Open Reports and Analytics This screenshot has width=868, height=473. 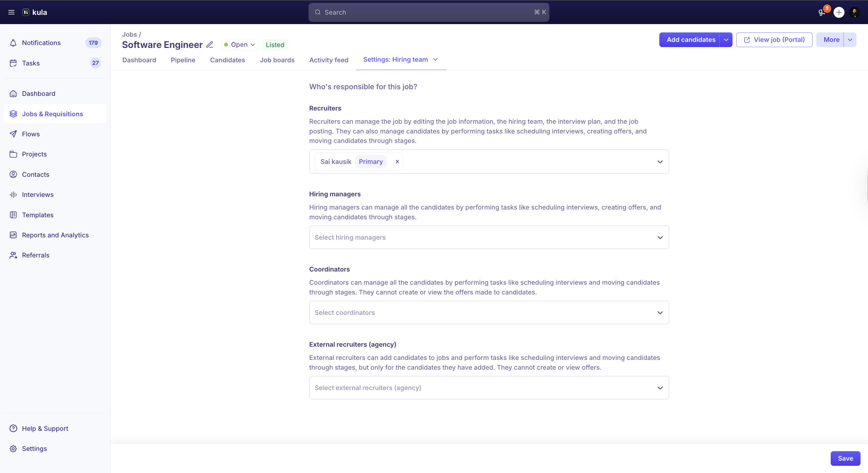pyautogui.click(x=55, y=235)
